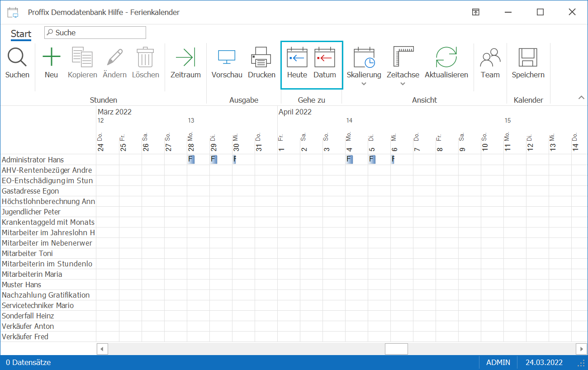This screenshot has height=370, width=588.
Task: Click the Kopieren icon
Action: tap(82, 57)
